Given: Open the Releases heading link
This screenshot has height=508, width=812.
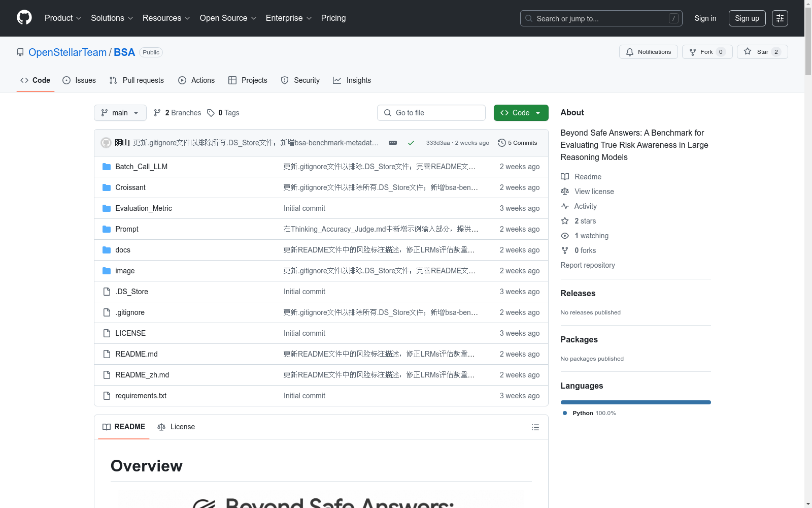Looking at the screenshot, I should (578, 293).
